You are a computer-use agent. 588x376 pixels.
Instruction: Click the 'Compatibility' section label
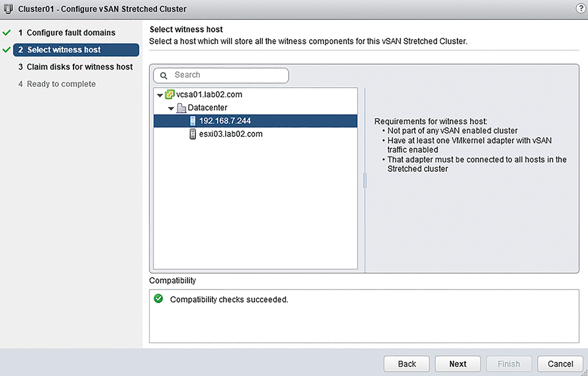coord(172,280)
